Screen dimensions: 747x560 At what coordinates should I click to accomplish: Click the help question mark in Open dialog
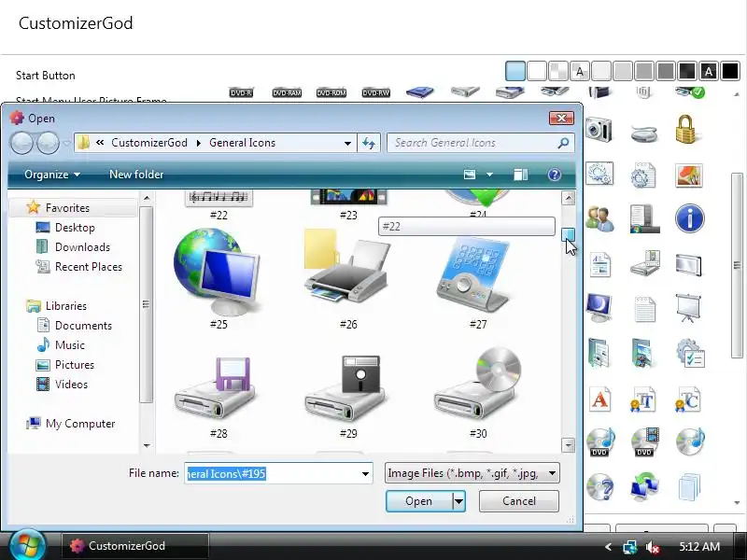[554, 175]
